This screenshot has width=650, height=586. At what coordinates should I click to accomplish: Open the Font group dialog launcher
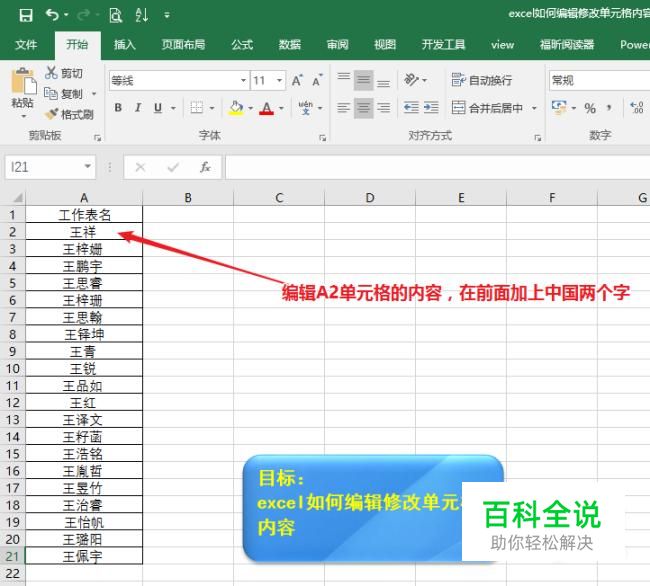(x=322, y=138)
